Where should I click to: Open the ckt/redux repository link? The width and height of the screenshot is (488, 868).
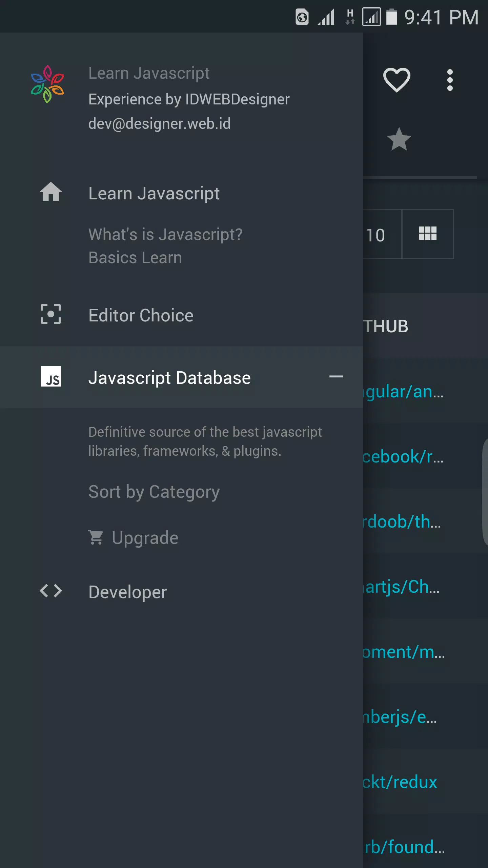[x=400, y=782]
